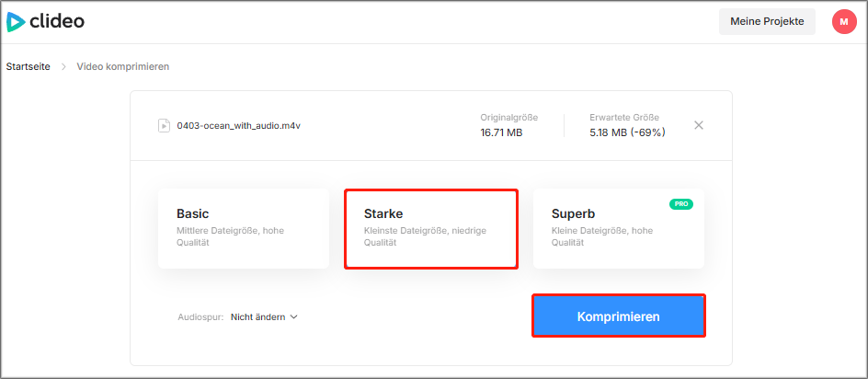Viewport: 868px width, 379px height.
Task: Choose the Basic compression option
Action: 243,228
